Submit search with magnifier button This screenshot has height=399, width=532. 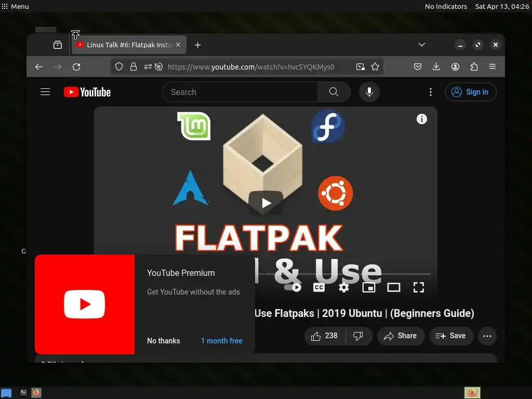pos(334,92)
